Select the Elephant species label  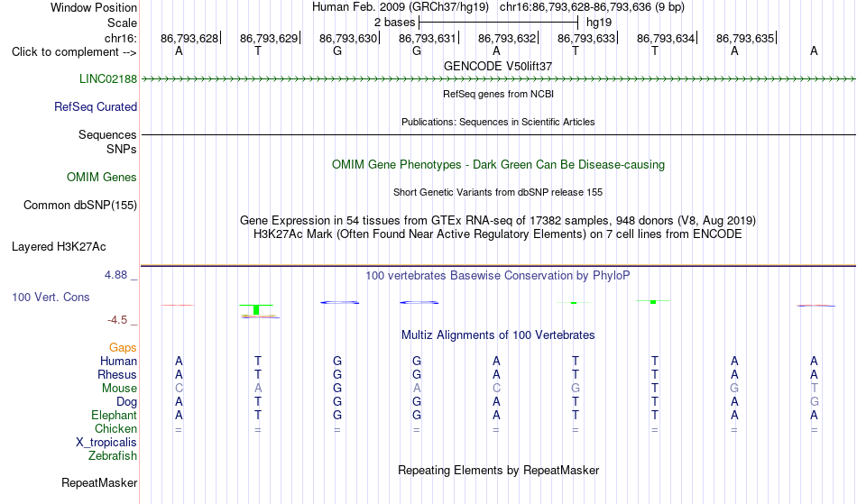click(114, 415)
